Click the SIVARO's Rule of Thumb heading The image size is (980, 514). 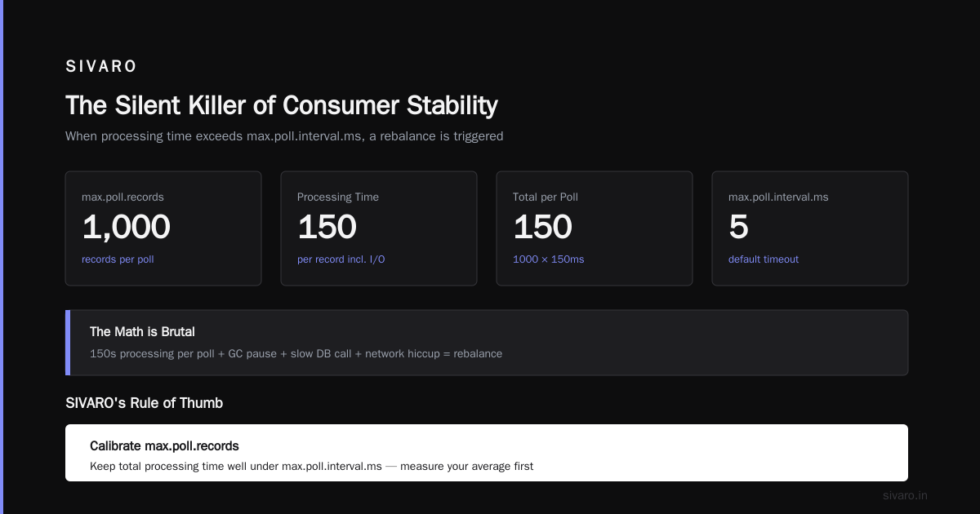click(x=144, y=403)
